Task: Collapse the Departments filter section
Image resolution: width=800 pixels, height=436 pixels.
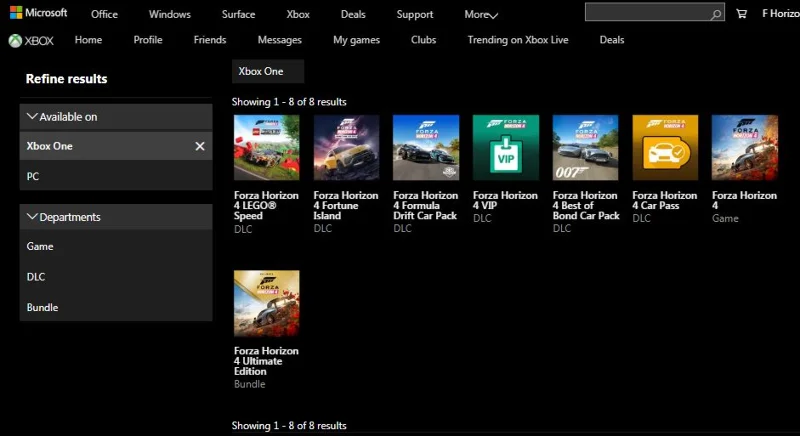Action: (x=32, y=217)
